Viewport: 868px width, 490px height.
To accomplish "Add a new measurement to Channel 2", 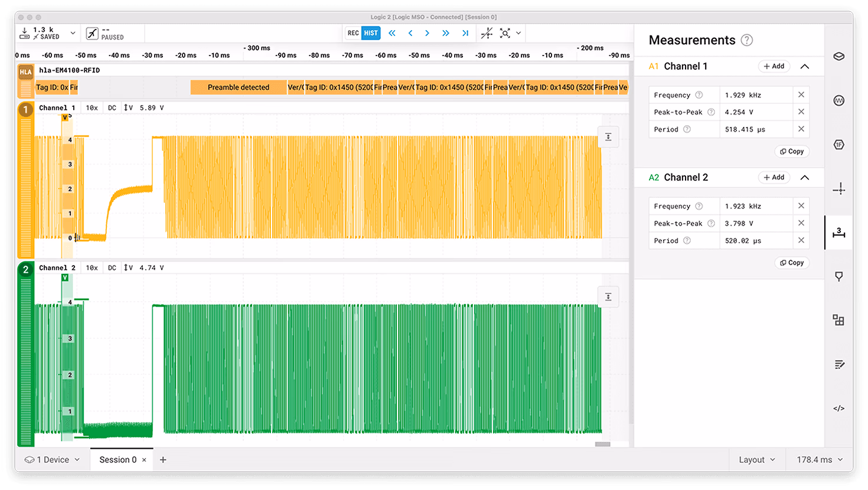I will (774, 177).
